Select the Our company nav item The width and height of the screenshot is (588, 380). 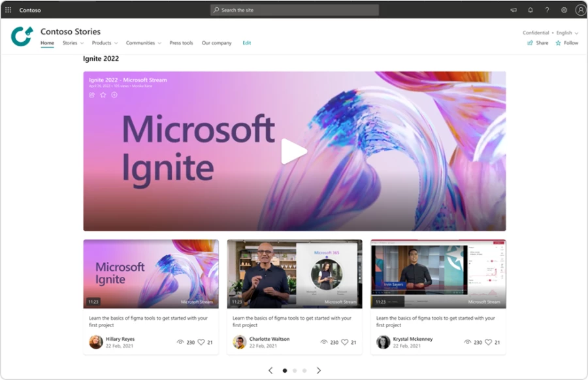(216, 42)
